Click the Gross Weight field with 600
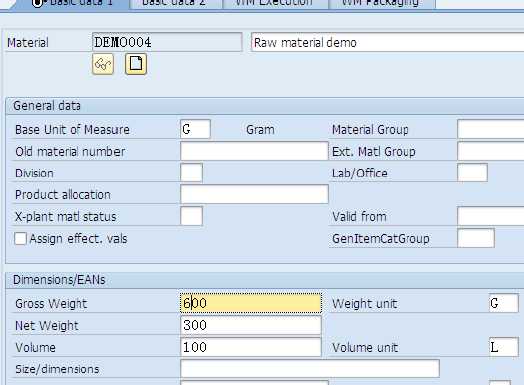Screen dimensions: 524x385 [251, 303]
